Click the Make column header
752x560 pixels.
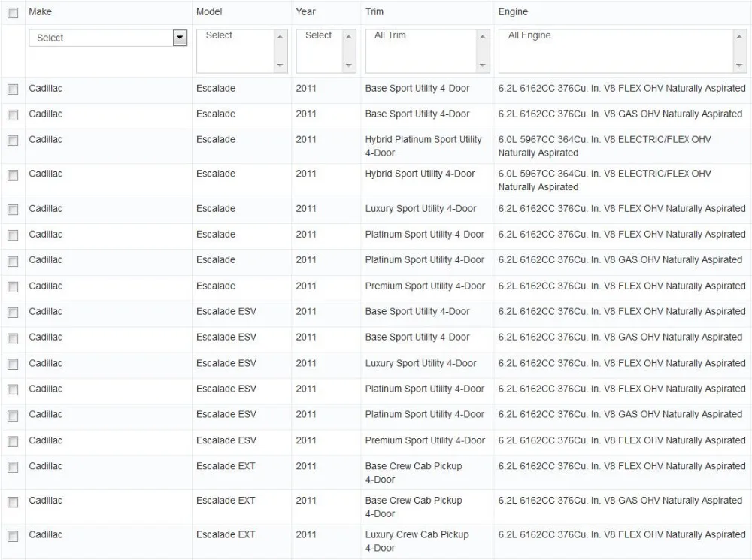click(x=41, y=11)
